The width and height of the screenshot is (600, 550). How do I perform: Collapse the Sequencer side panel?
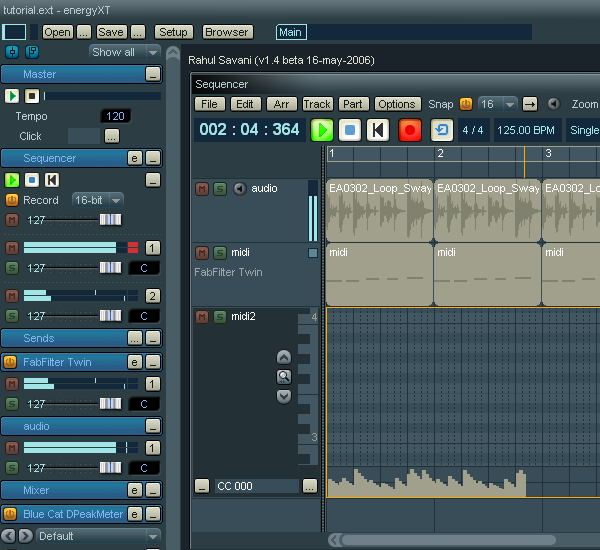tap(153, 158)
